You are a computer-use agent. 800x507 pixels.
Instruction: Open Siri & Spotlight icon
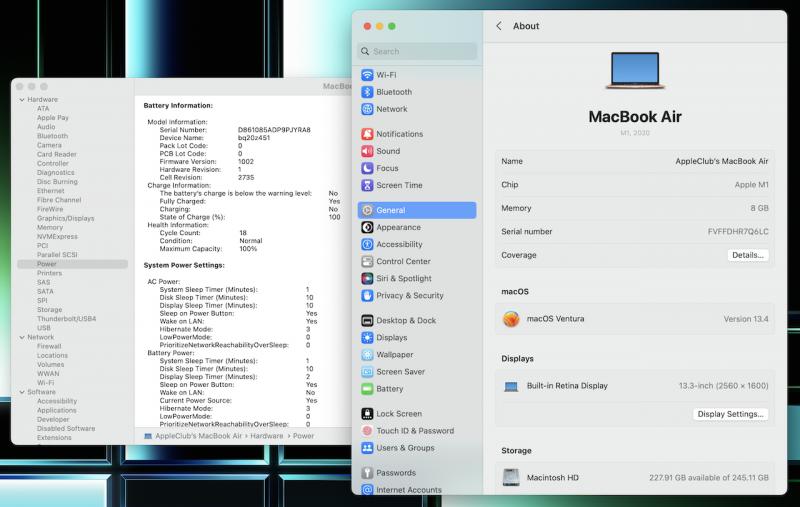367,278
